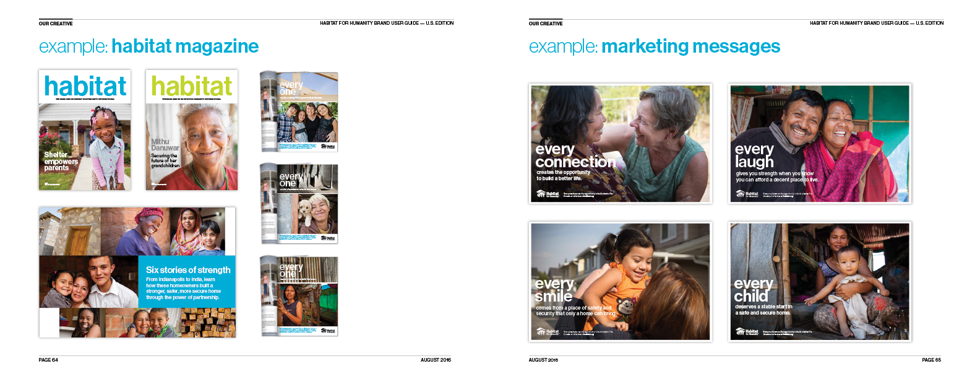Screen dimensions: 980x379
Task: Click OUR CREATIVE label on left page
Action: click(x=56, y=24)
